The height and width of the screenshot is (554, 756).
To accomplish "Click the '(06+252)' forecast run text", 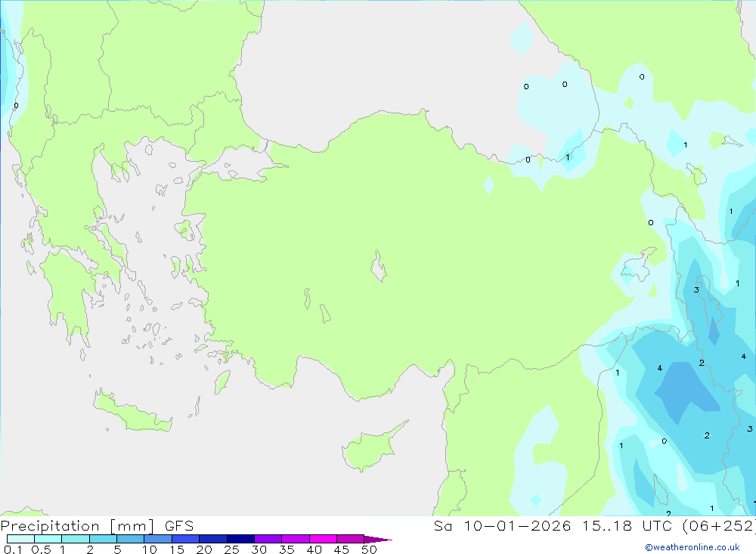I will [719, 526].
